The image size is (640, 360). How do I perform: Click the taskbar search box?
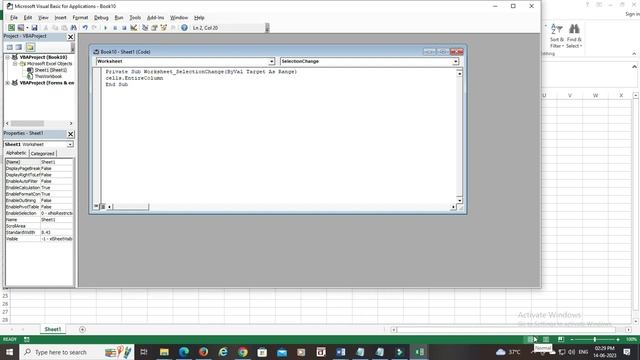77,352
